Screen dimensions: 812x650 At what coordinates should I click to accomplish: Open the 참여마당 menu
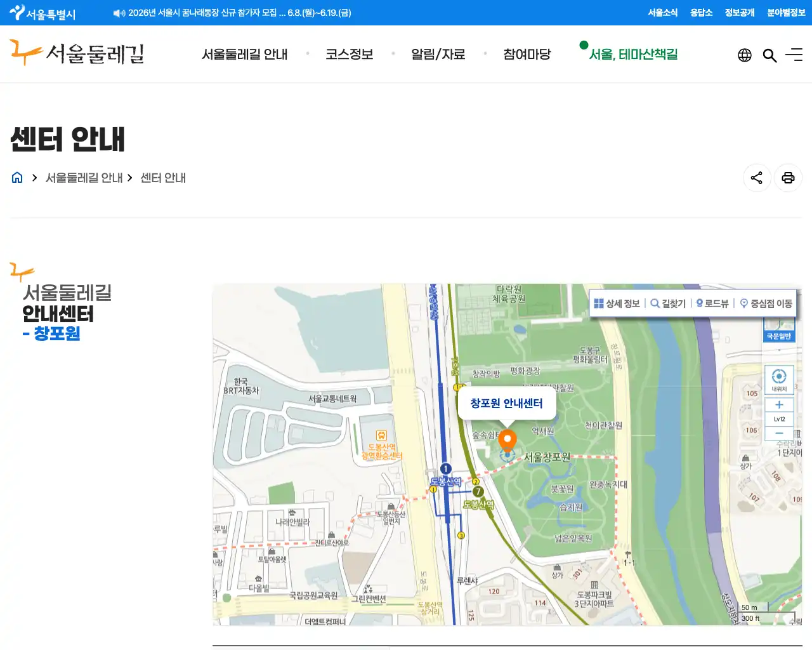pos(527,55)
